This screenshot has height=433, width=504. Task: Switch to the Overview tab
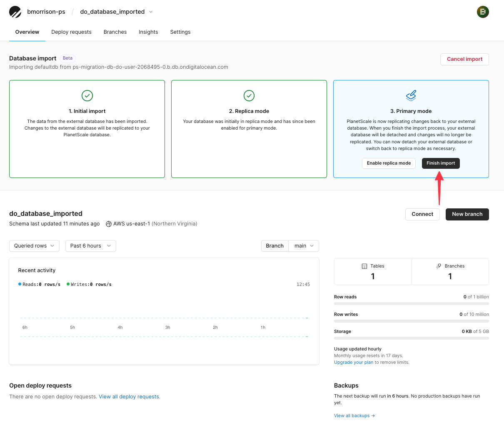(x=27, y=32)
